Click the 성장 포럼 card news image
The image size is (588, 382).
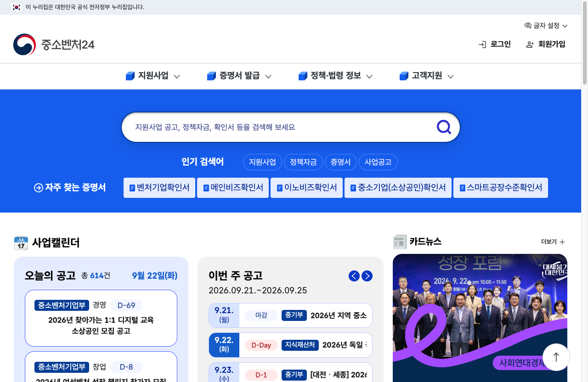tap(480, 318)
